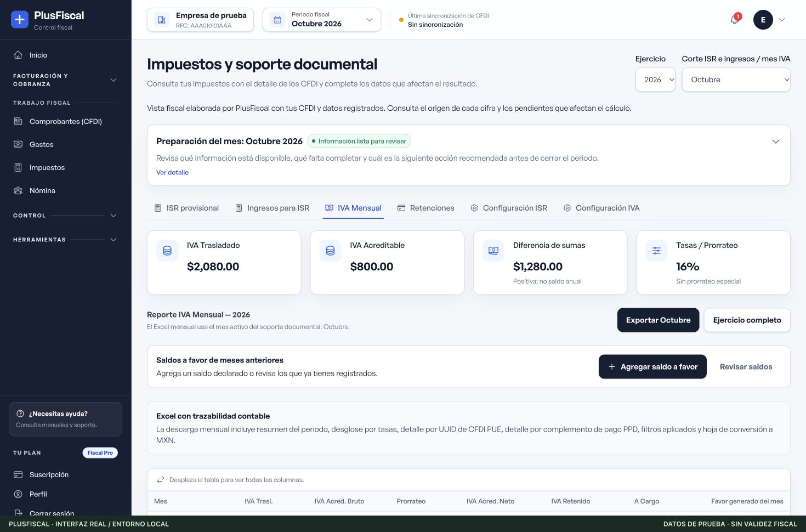
Task: Expand the Herramientas sidebar section
Action: 65,240
